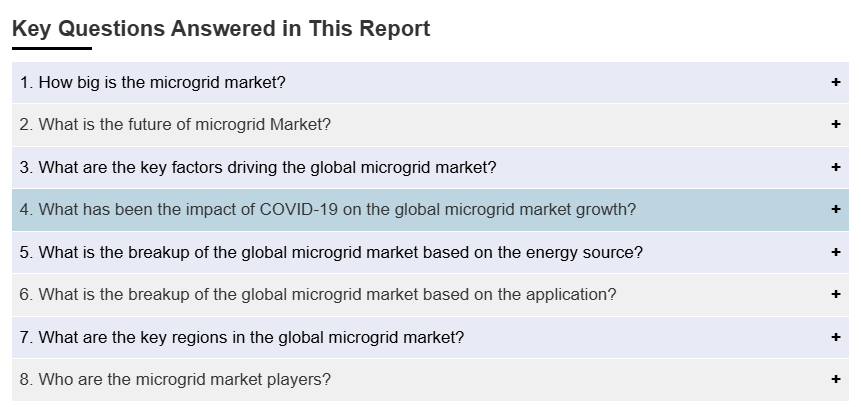
Task: Click plus icon for future of microgrid Market
Action: pos(835,125)
